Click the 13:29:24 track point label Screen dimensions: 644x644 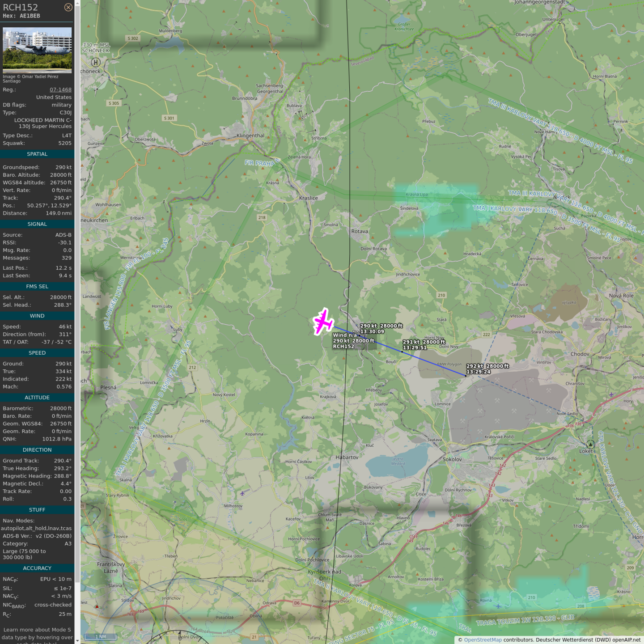(x=478, y=372)
